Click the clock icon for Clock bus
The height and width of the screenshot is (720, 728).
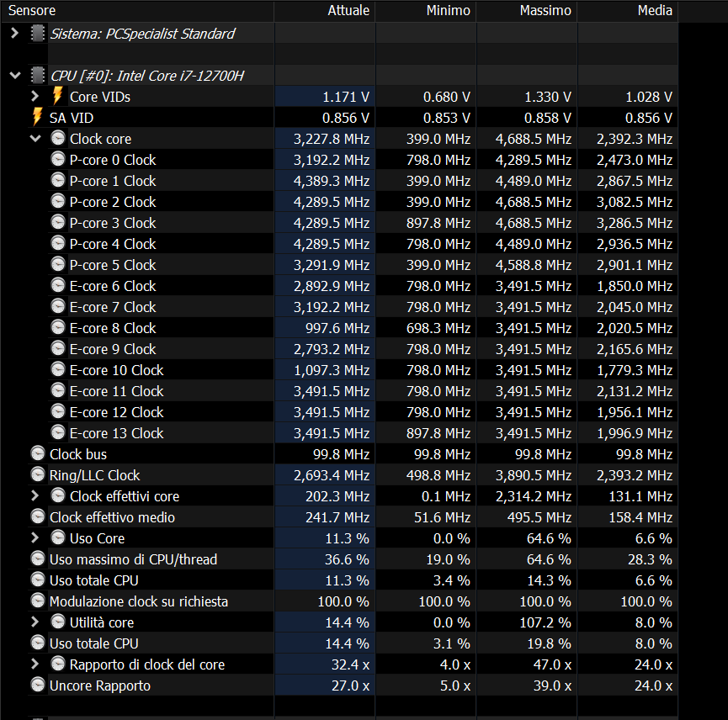[x=38, y=453]
